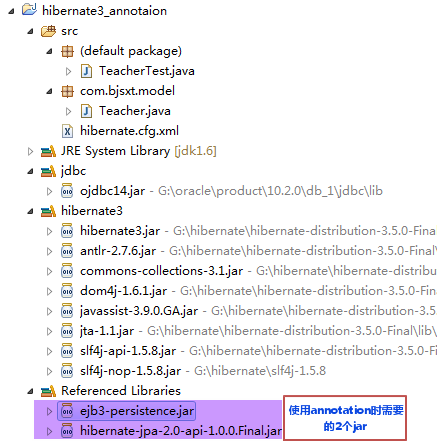The image size is (437, 445).
Task: Collapse the Referenced Libraries node
Action: point(31,392)
